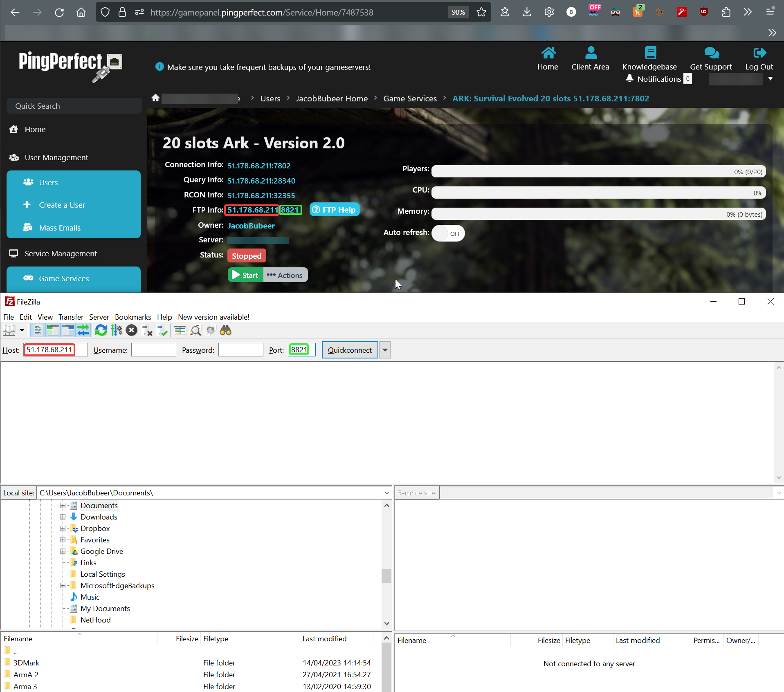Open the Transfer menu in FileZilla
Image resolution: width=784 pixels, height=692 pixels.
(71, 317)
